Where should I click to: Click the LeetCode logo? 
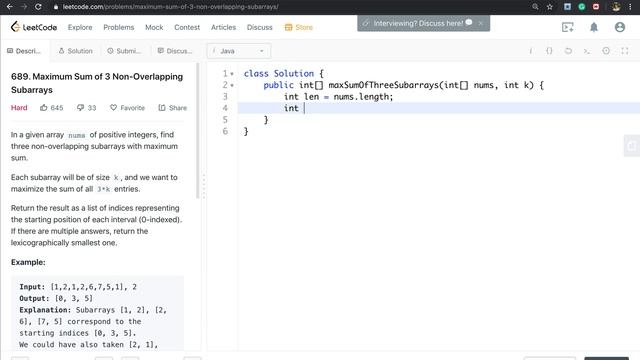[34, 27]
